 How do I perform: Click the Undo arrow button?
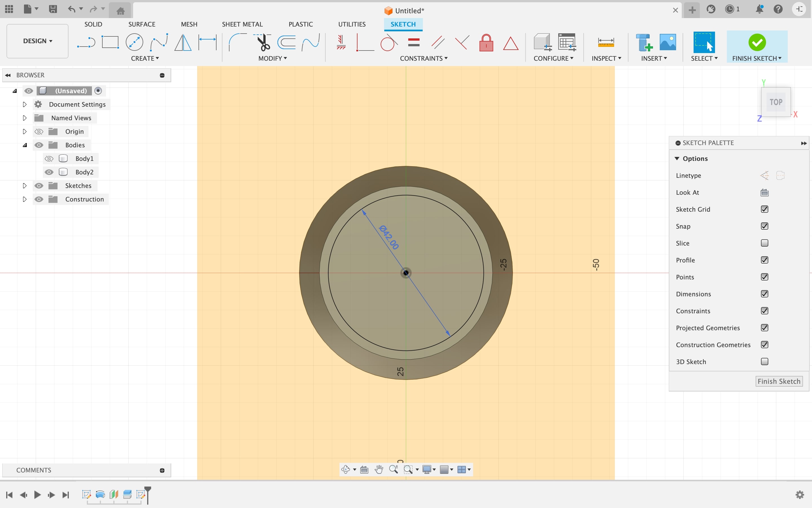(x=71, y=9)
